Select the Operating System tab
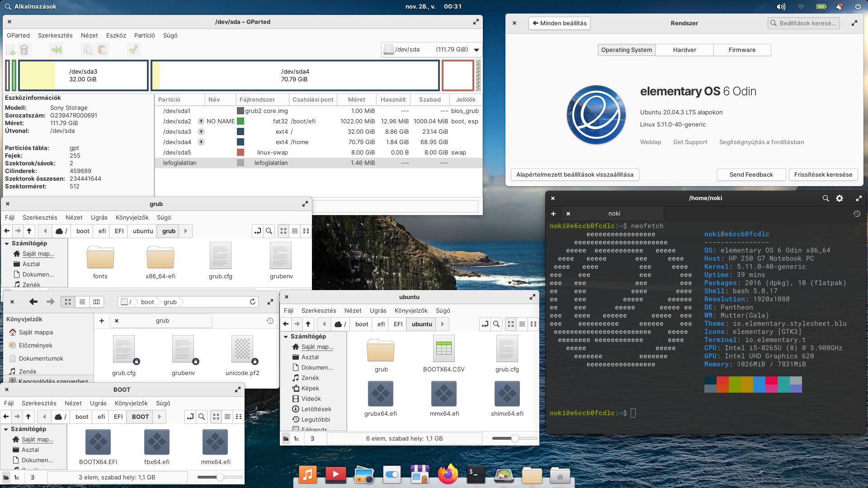 (627, 50)
